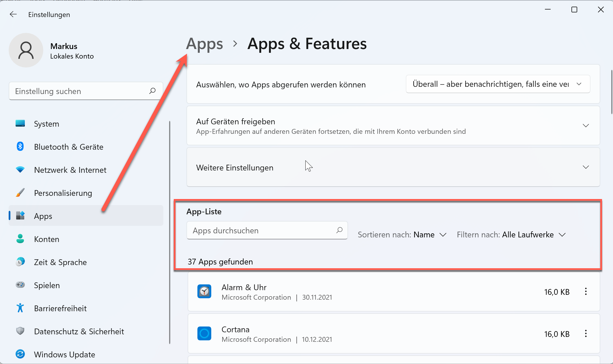The height and width of the screenshot is (364, 613).
Task: Click the Cortana app icon
Action: click(204, 333)
